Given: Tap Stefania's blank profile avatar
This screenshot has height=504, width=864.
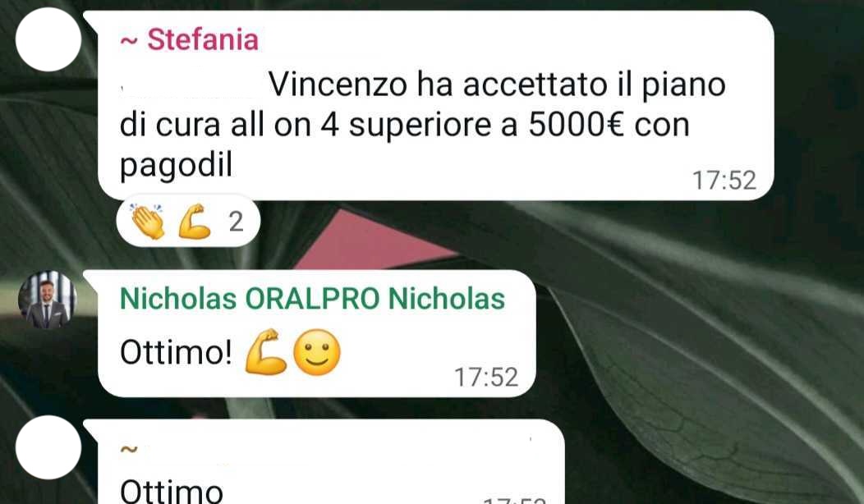Looking at the screenshot, I should (x=48, y=39).
